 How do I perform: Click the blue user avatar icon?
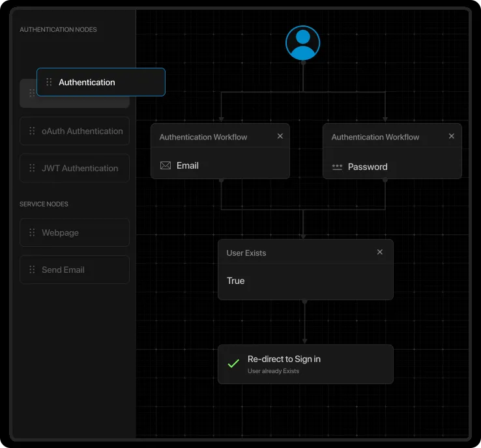click(x=302, y=43)
